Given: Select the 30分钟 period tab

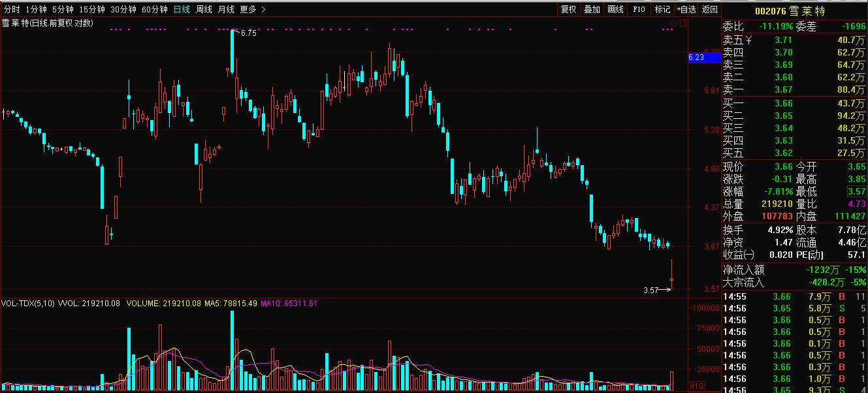Looking at the screenshot, I should click(x=123, y=9).
